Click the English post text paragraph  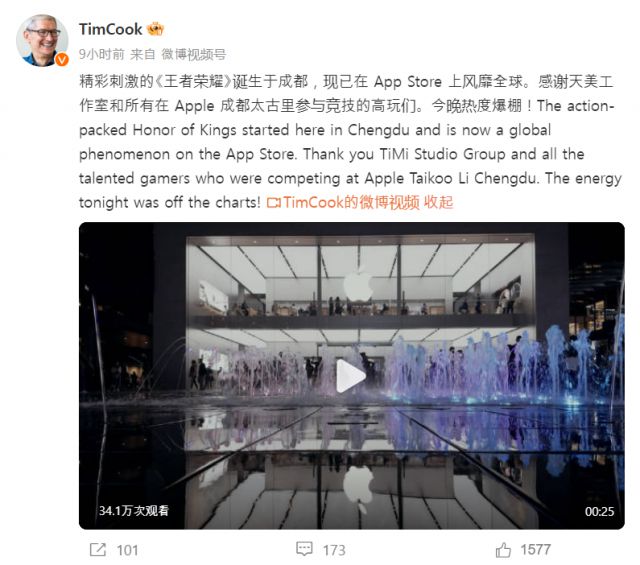pos(350,154)
